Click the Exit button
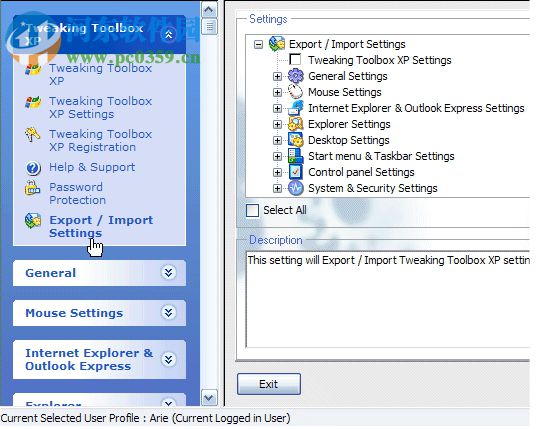536x429 pixels. click(x=269, y=384)
